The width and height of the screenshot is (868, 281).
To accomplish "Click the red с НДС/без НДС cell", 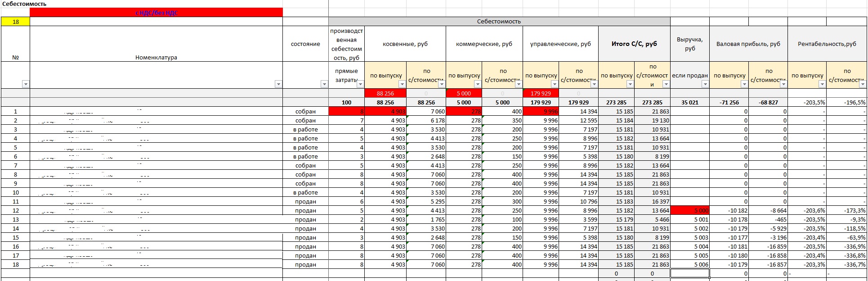I will 156,13.
